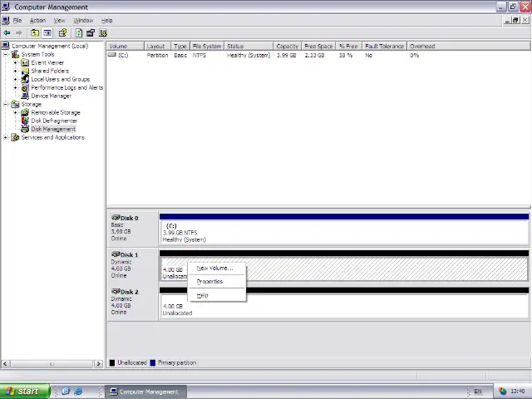Expand the Event Viewer branch
This screenshot has width=532, height=399.
(x=15, y=63)
